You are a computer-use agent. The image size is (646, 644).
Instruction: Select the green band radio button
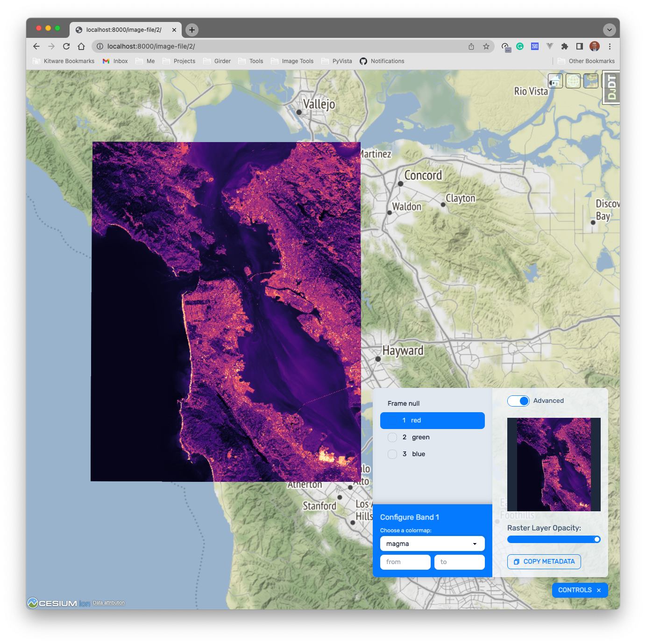[x=392, y=437]
